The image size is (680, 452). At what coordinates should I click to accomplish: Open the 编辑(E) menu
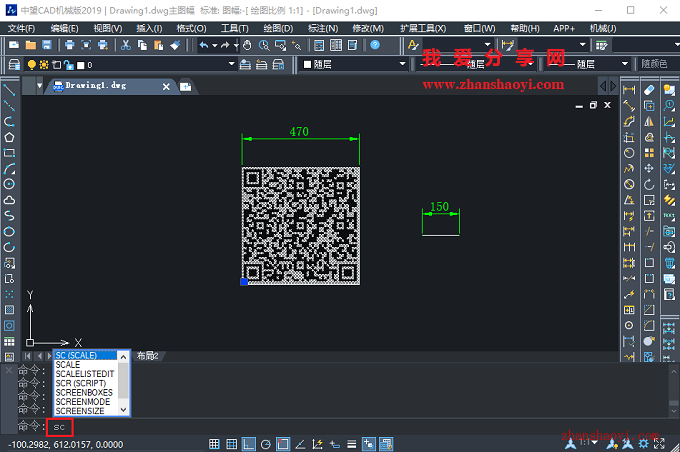[64, 29]
